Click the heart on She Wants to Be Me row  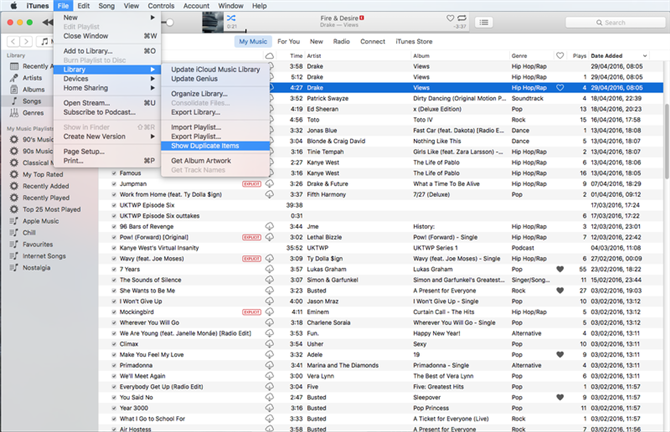(x=560, y=291)
